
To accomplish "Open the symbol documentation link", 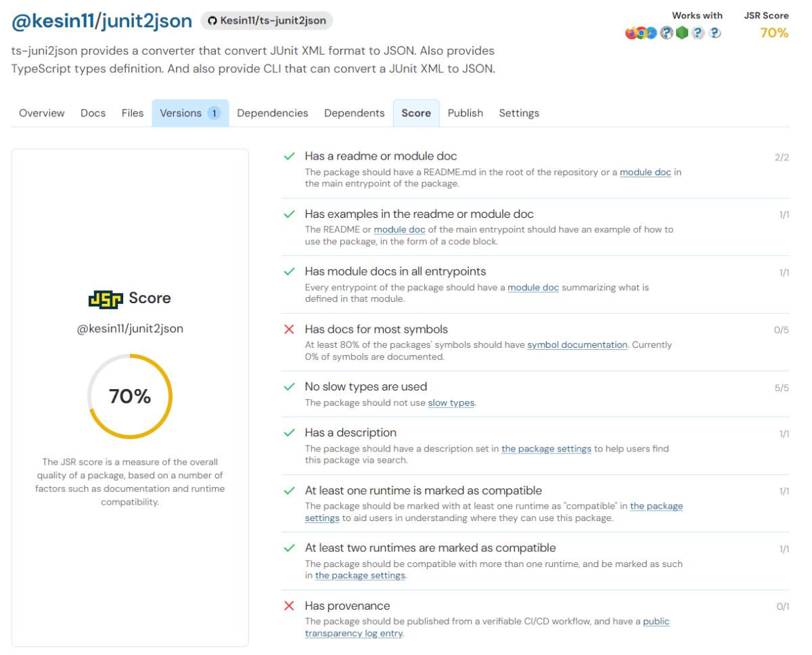I will [x=577, y=344].
